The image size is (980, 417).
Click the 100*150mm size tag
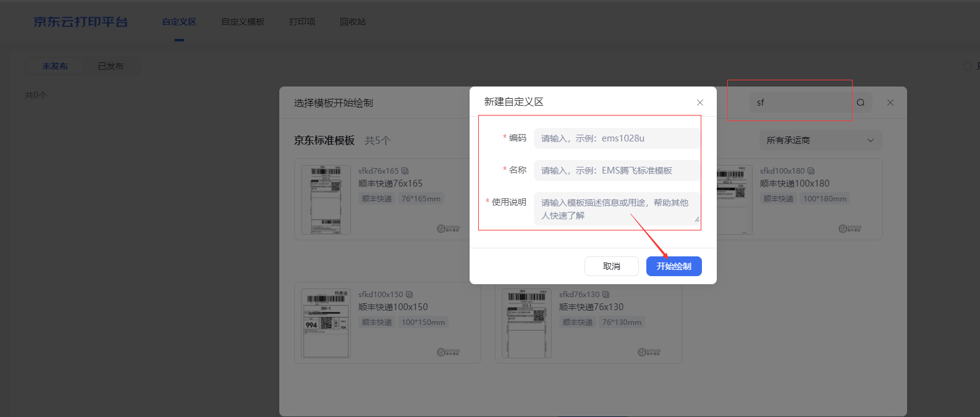[423, 322]
